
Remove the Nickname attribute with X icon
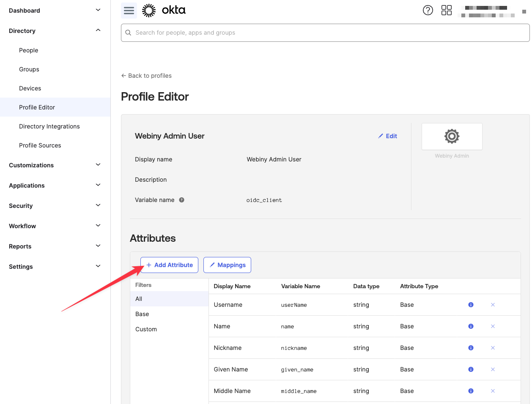click(x=493, y=348)
